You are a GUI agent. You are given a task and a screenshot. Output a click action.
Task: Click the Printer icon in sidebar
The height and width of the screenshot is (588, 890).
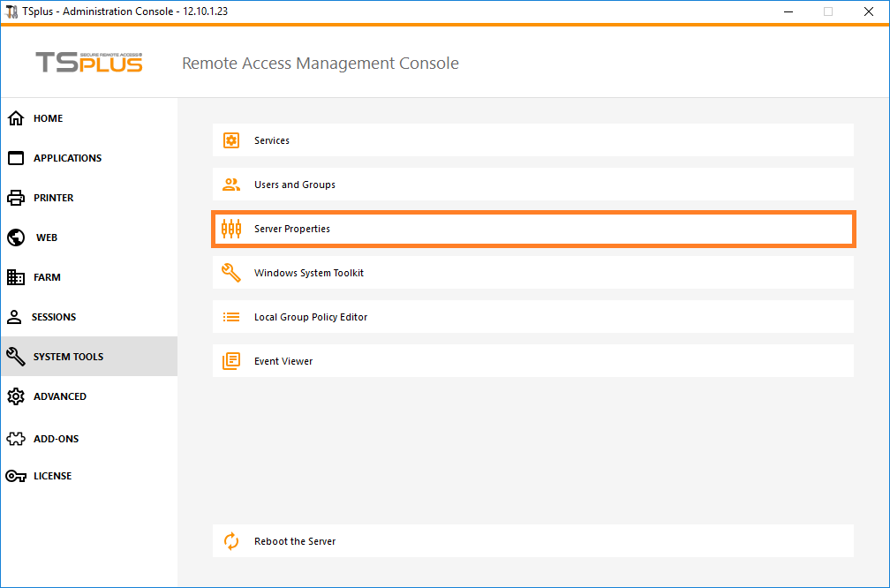click(x=16, y=198)
